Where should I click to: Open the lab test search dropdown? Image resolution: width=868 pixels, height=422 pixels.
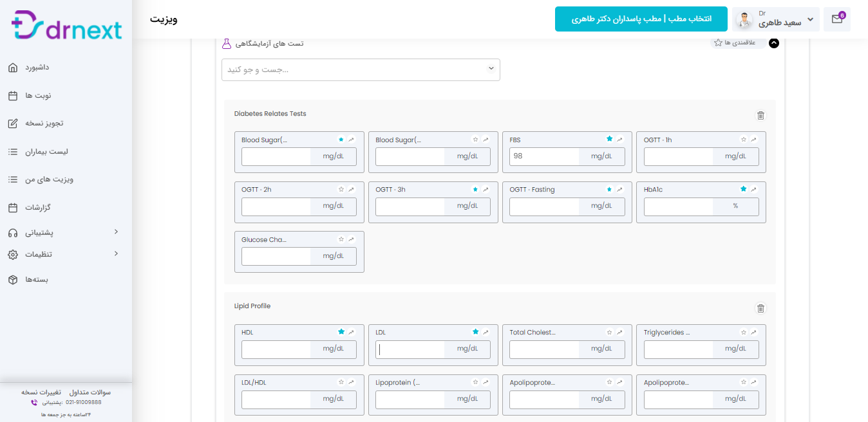pos(361,69)
